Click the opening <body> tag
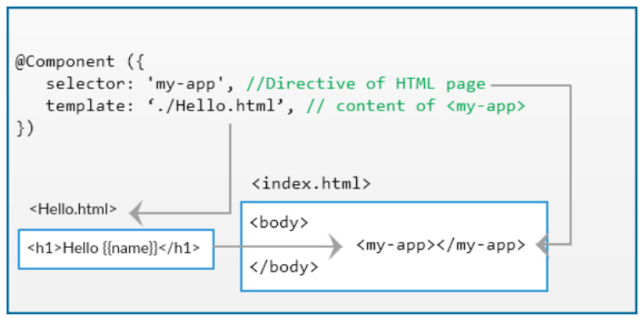The width and height of the screenshot is (644, 320). click(279, 223)
